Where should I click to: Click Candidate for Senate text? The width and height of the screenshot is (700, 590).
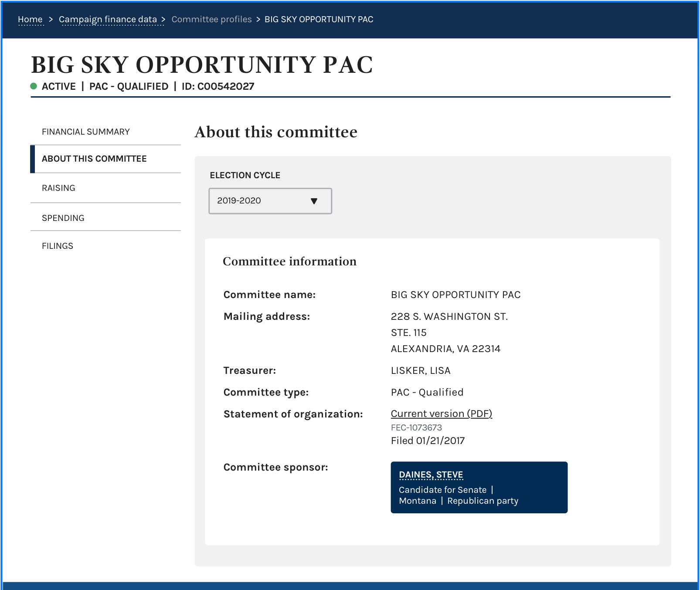point(443,490)
